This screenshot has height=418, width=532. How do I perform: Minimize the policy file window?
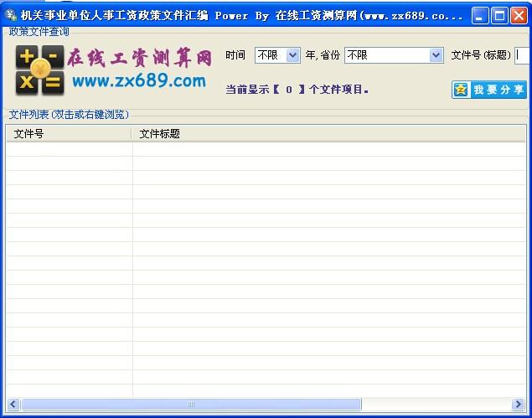tap(480, 15)
